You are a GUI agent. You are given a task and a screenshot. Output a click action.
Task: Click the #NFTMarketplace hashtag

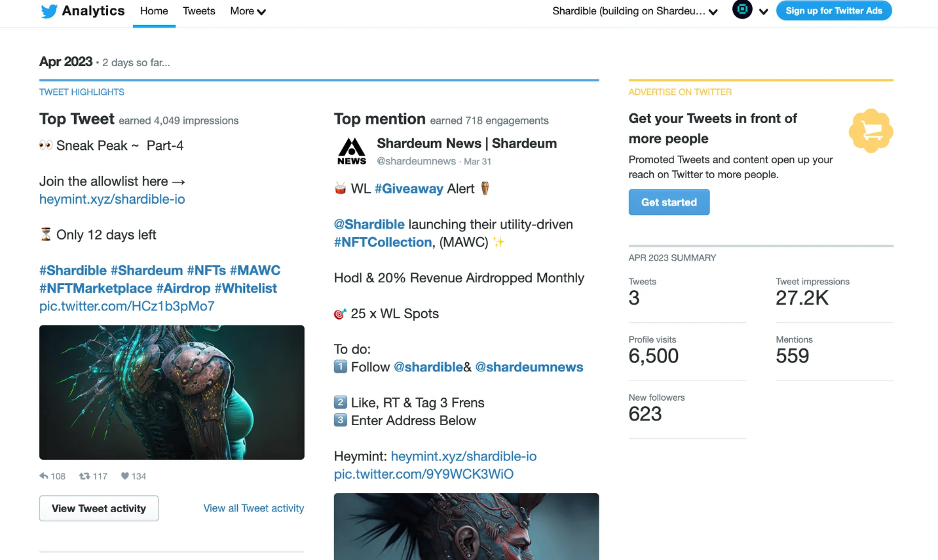pyautogui.click(x=96, y=288)
